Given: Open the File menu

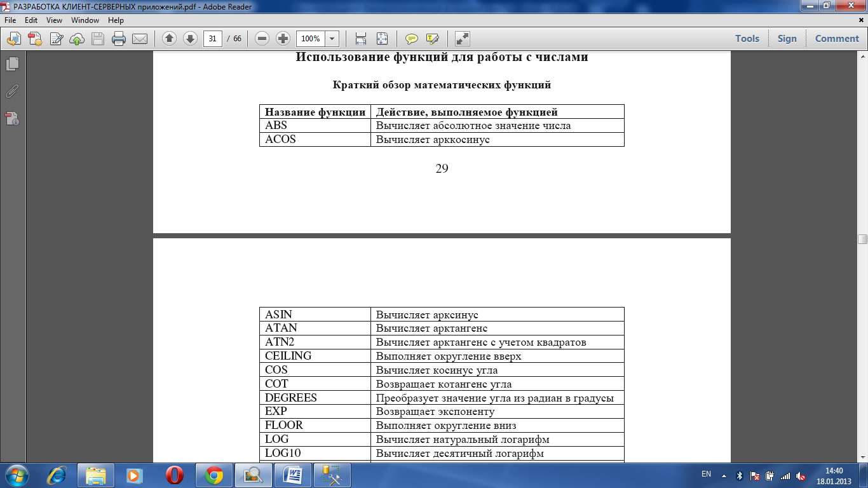Looking at the screenshot, I should [x=10, y=20].
